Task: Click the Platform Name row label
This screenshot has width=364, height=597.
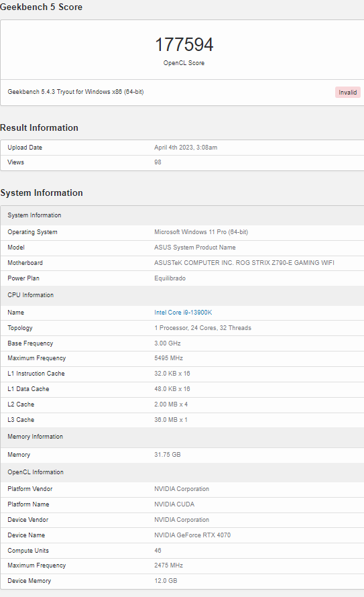Action: pyautogui.click(x=28, y=504)
